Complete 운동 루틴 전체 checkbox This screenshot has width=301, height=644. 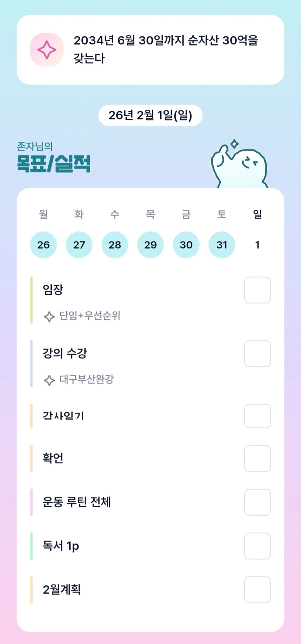point(257,502)
